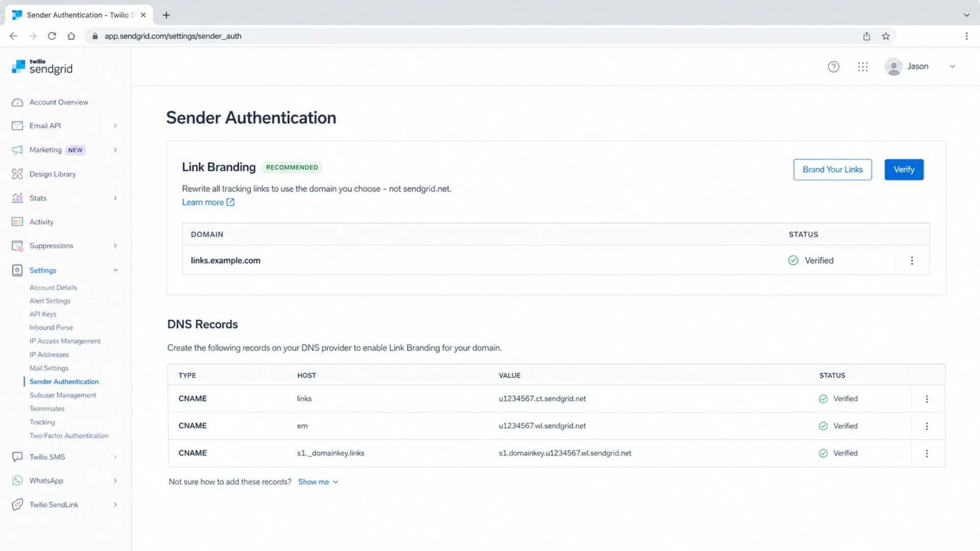Screen dimensions: 980x551
Task: Click the Account Overview gauge icon
Action: point(17,103)
